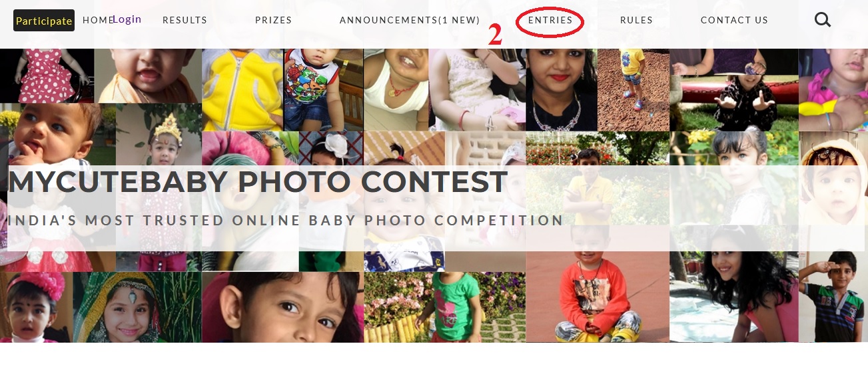View the PRIZES page
The height and width of the screenshot is (368, 868).
point(274,20)
